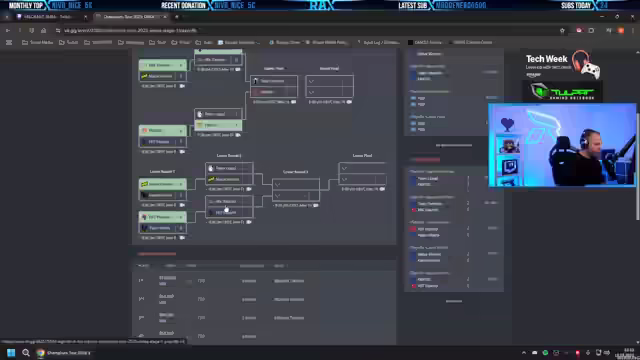Open the Tech Week Amazon banner
Screen dimensions: 640x360
click(562, 64)
